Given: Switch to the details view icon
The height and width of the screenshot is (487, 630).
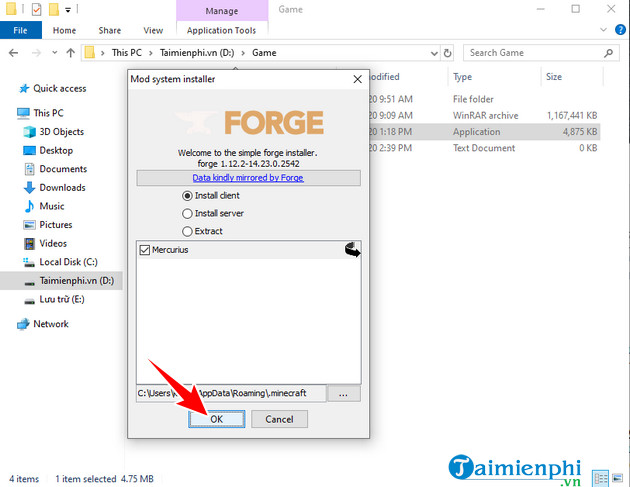Looking at the screenshot, I should [601, 478].
